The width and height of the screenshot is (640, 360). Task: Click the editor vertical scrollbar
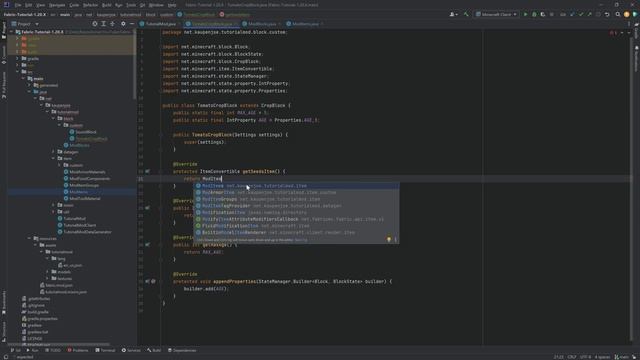pos(632,188)
